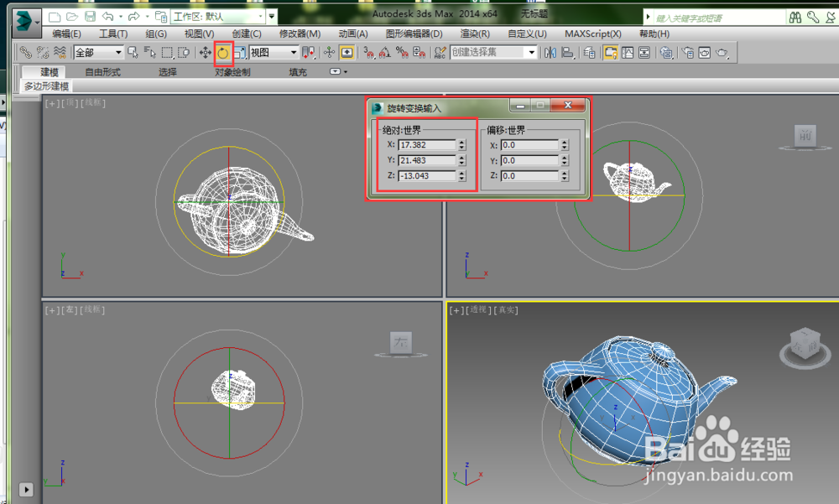The width and height of the screenshot is (839, 504).
Task: Activate the Select and Scale tool
Action: point(239,53)
